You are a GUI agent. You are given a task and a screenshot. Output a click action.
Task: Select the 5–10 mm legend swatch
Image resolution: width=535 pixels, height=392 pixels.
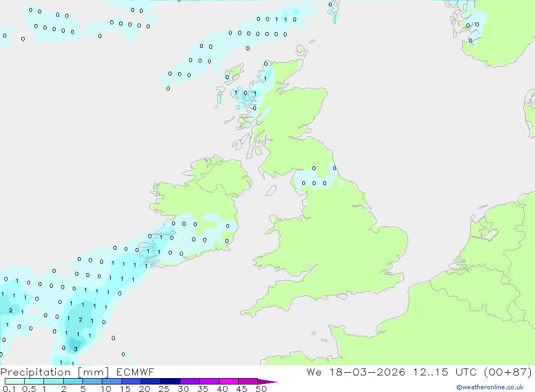pyautogui.click(x=93, y=381)
